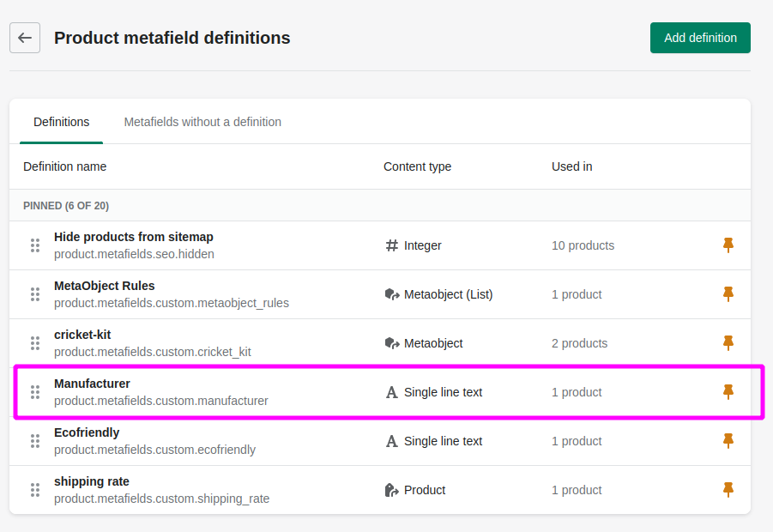
Task: Open the Metafields without a definition tab
Action: pyautogui.click(x=202, y=122)
